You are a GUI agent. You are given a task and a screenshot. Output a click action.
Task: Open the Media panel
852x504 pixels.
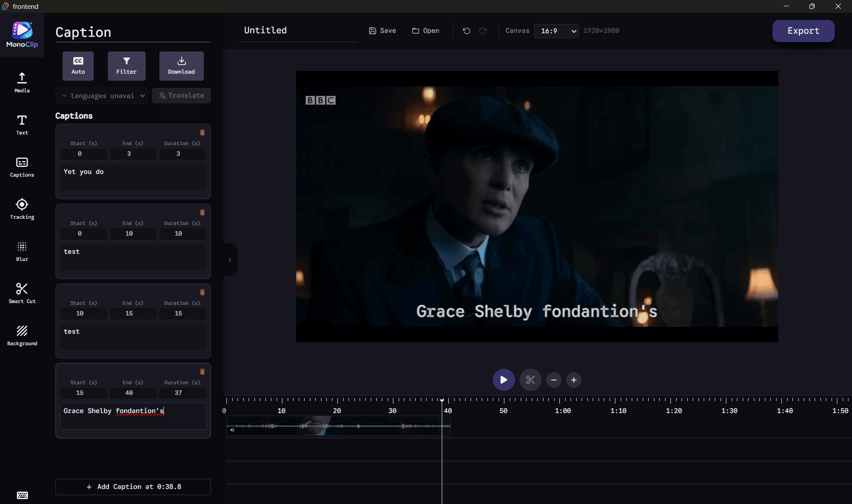tap(22, 83)
